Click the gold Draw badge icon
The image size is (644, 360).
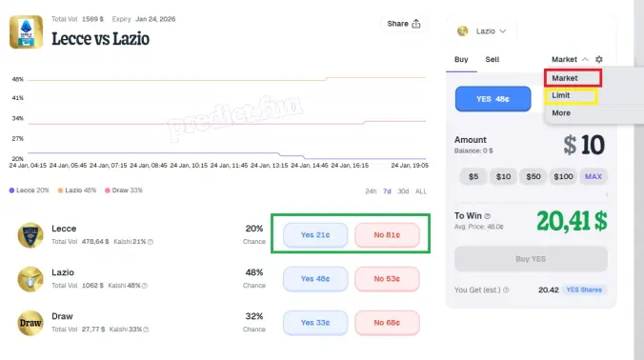click(x=30, y=323)
